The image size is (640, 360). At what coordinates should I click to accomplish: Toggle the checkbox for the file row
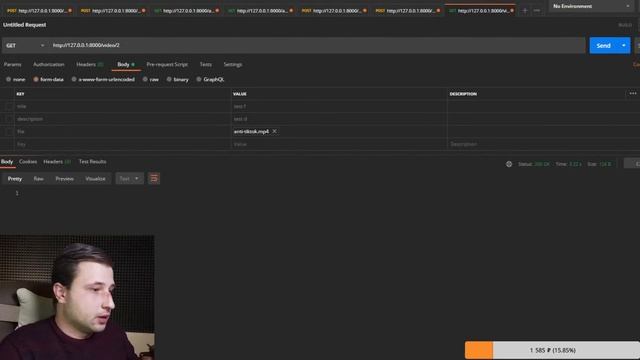click(9, 132)
